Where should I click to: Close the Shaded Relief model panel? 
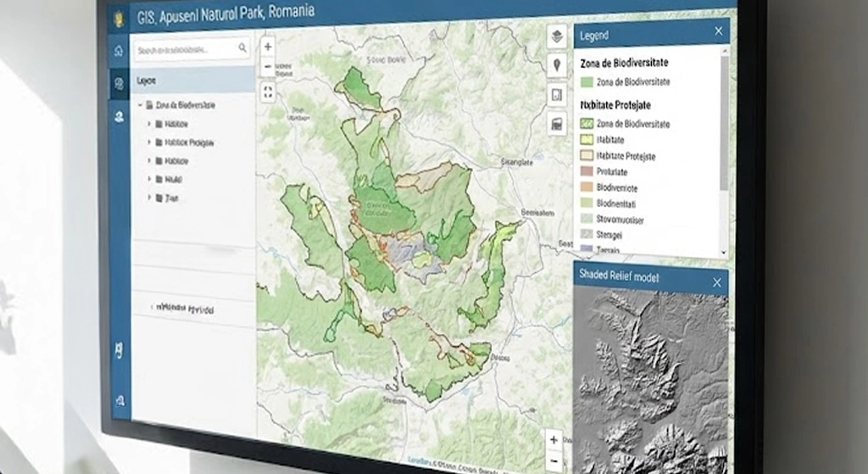coord(716,282)
